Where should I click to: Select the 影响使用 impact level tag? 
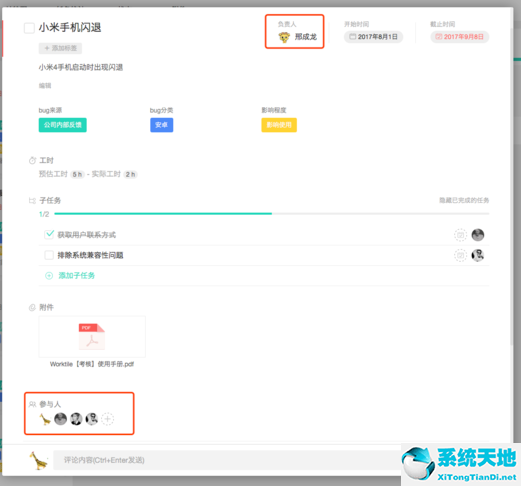[279, 125]
